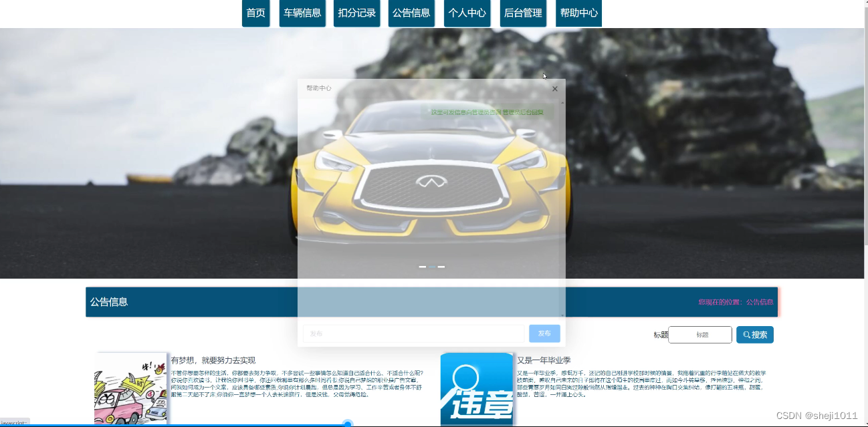Select the first carousel indicator dot
The width and height of the screenshot is (868, 427).
point(423,266)
